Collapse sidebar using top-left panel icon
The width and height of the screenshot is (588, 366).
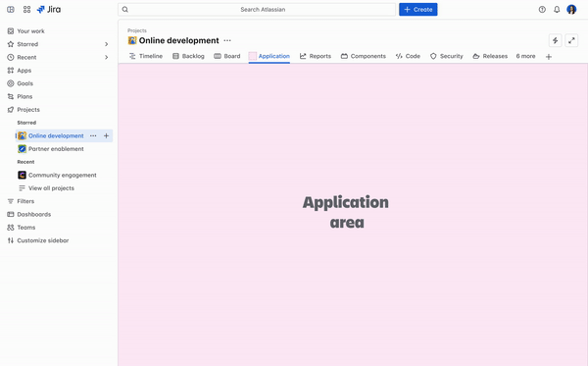[x=11, y=10]
